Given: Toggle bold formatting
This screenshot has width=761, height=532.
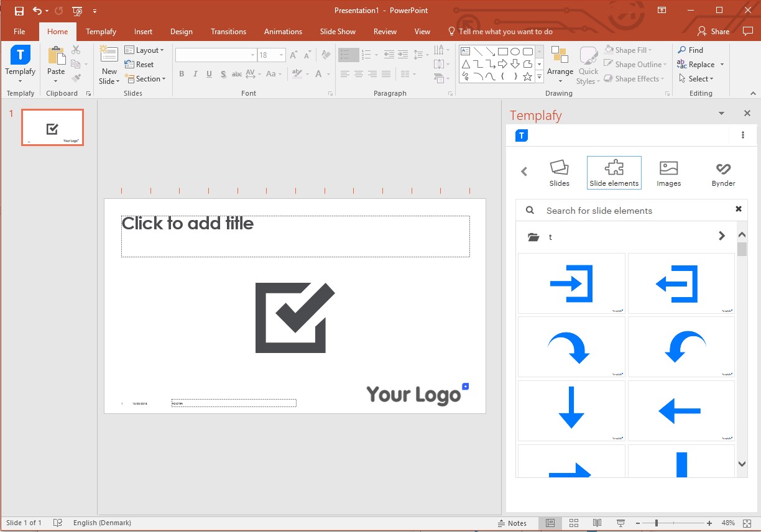Looking at the screenshot, I should pyautogui.click(x=182, y=74).
